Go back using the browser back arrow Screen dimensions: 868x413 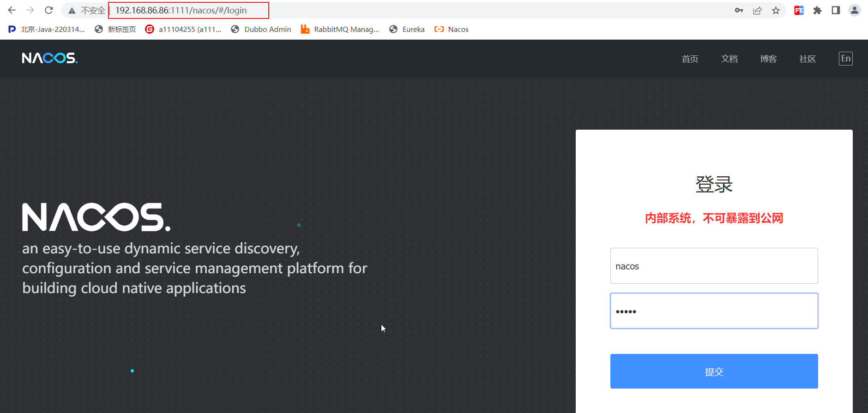(12, 10)
